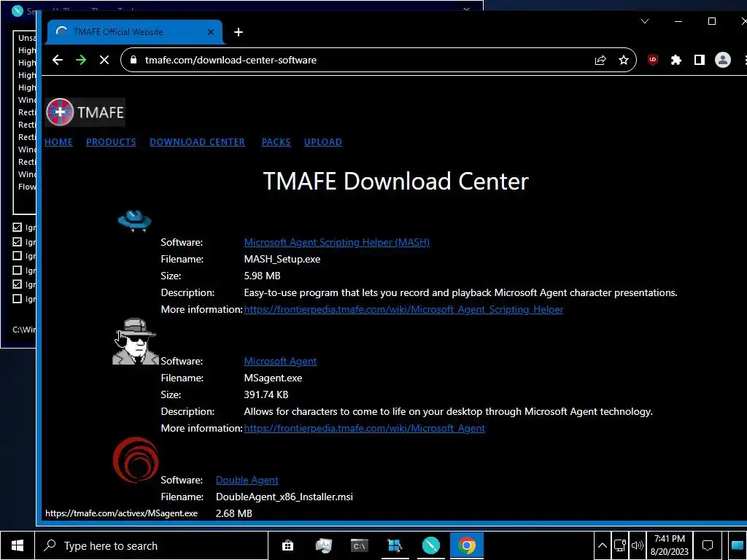Viewport: 747px width, 560px height.
Task: Click the red Double Agent swirl icon
Action: 136,459
